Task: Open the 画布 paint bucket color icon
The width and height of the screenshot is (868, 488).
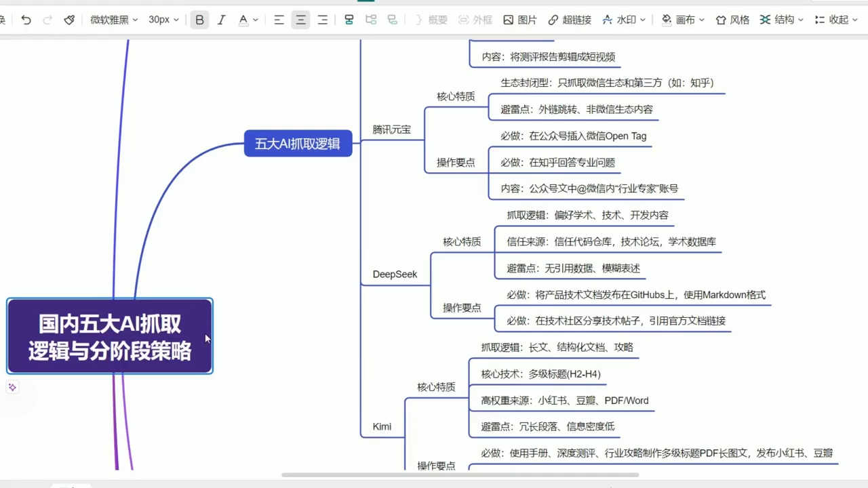Action: pyautogui.click(x=667, y=20)
